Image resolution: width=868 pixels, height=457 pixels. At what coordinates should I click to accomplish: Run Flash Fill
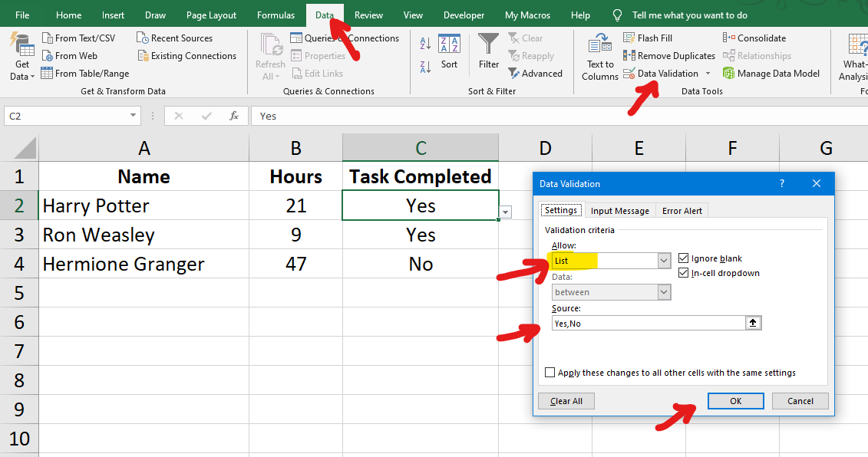tap(648, 38)
